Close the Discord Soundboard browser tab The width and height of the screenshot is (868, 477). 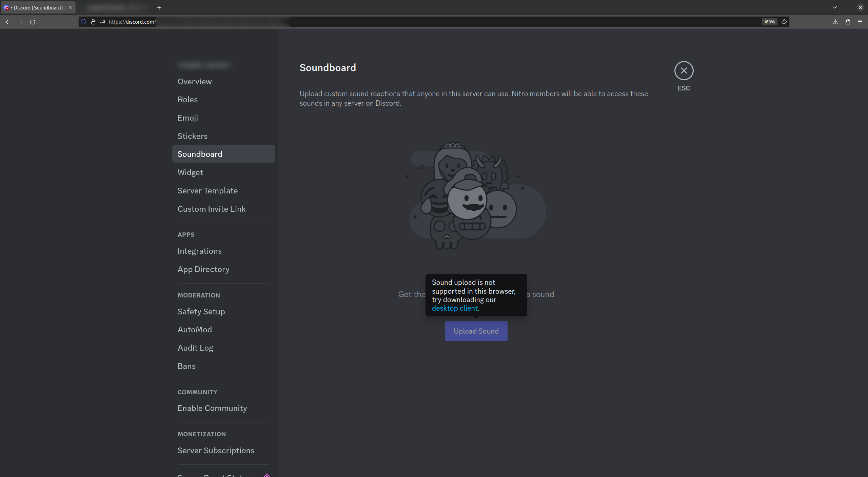pos(70,7)
